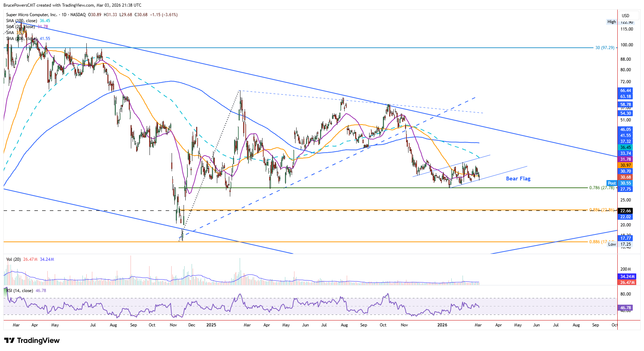Screen dimensions: 644x351
Task: Click the High label on price axis
Action: click(x=612, y=22)
